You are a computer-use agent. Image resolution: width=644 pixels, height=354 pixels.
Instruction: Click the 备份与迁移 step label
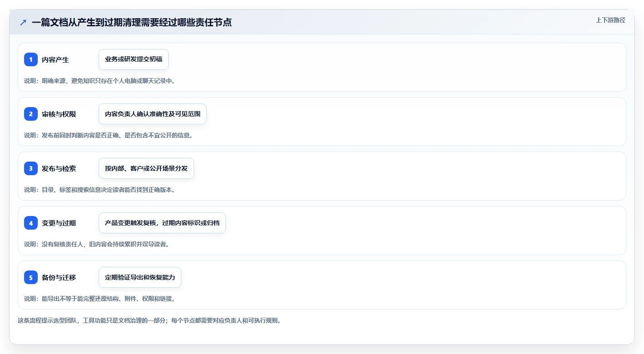pyautogui.click(x=59, y=277)
